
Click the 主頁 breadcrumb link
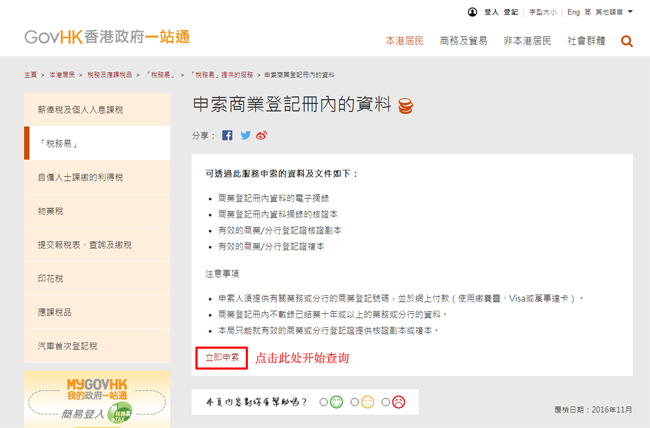(31, 75)
